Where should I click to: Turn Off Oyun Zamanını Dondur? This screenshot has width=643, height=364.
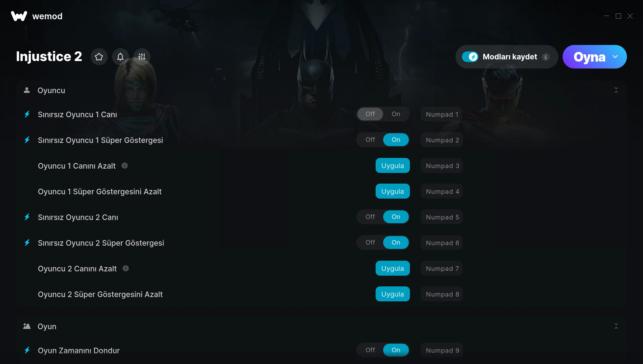click(370, 350)
